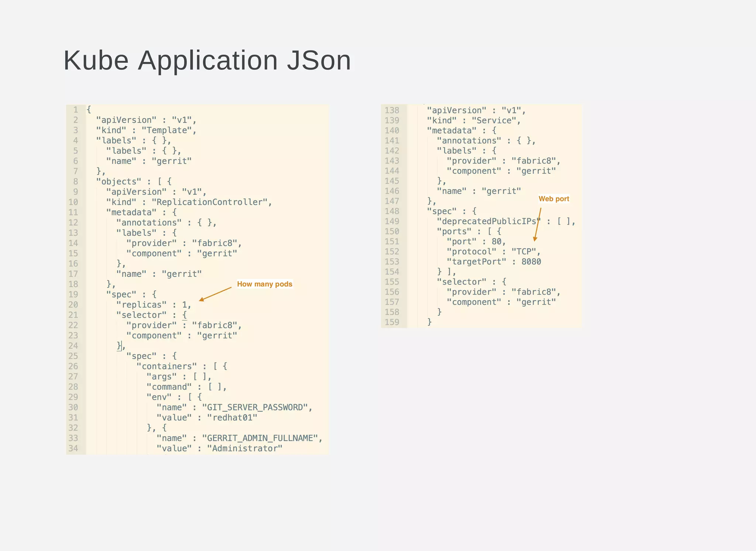Click the "kind" : "ReplicationController" line
Image resolution: width=756 pixels, height=551 pixels.
coord(189,202)
